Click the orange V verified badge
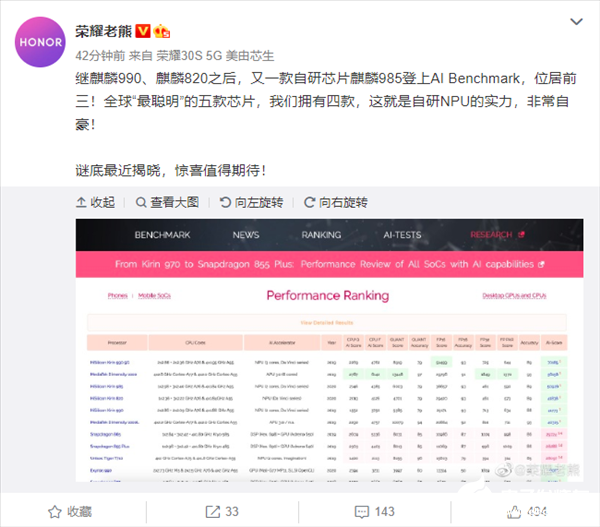 click(x=143, y=31)
